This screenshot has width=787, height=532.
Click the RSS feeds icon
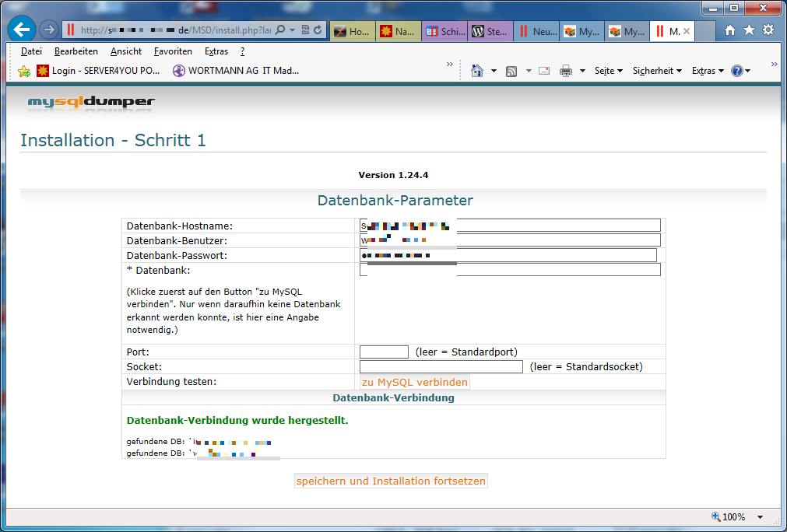click(x=511, y=71)
